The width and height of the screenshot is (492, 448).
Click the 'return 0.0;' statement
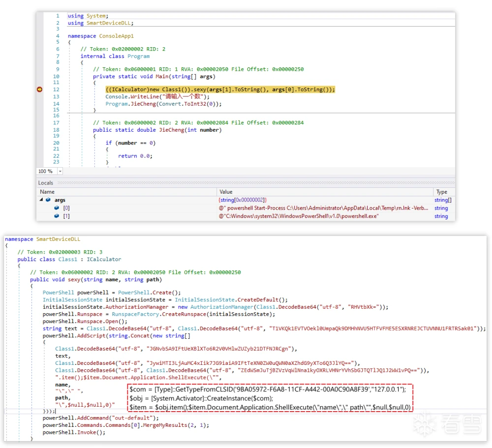135,156
